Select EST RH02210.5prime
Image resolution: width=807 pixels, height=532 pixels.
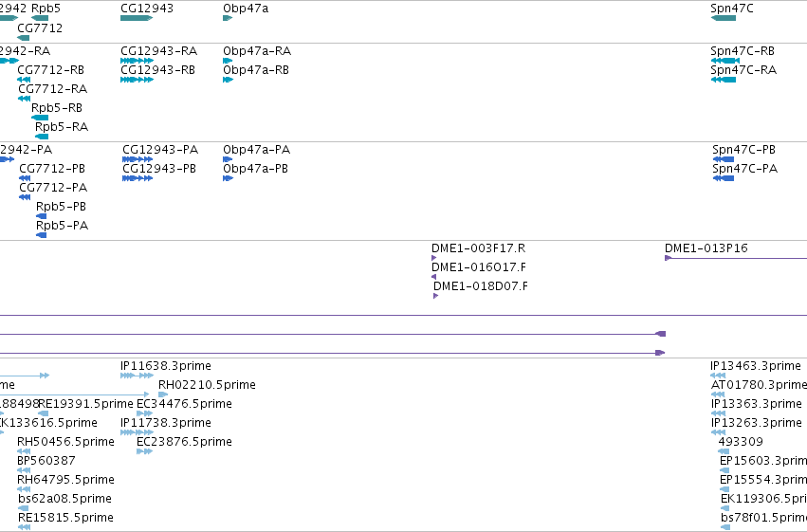pyautogui.click(x=163, y=394)
